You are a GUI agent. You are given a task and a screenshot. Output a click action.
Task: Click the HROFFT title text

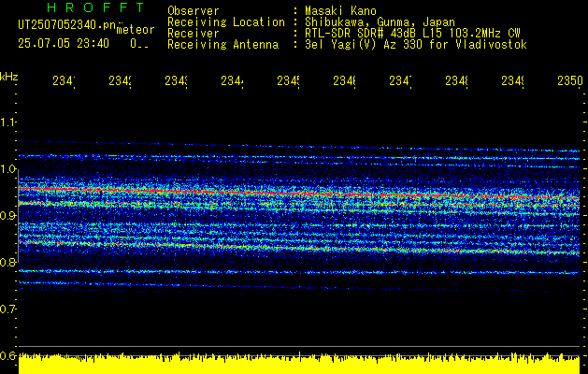pyautogui.click(x=96, y=7)
